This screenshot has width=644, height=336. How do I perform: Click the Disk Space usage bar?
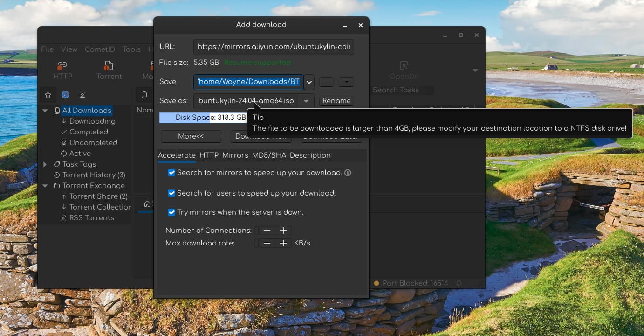click(x=203, y=118)
